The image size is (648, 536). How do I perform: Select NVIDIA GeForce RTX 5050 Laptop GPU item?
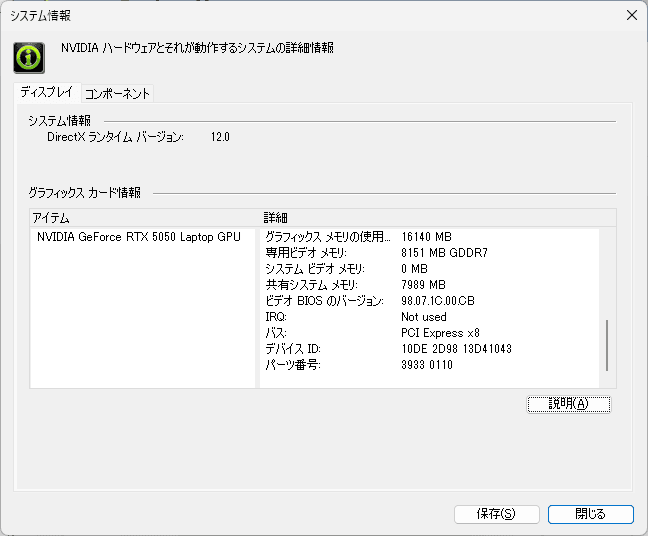pos(139,237)
